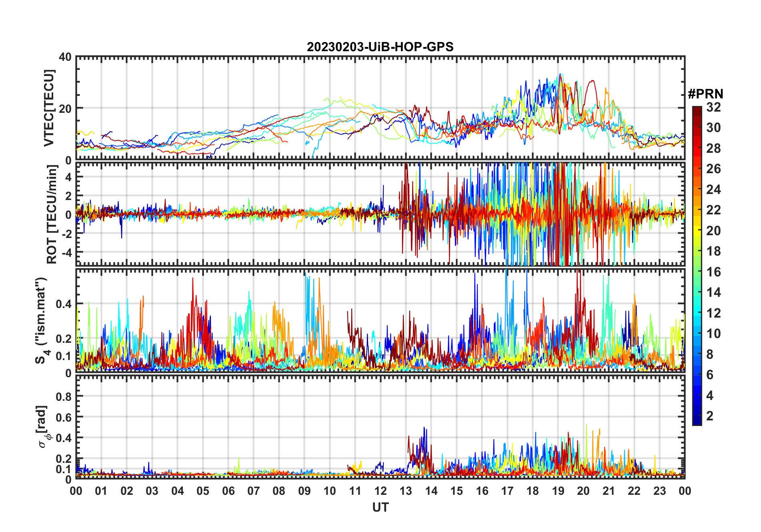
Task: Select the VTEC[TECU] y-axis label
Action: point(49,108)
